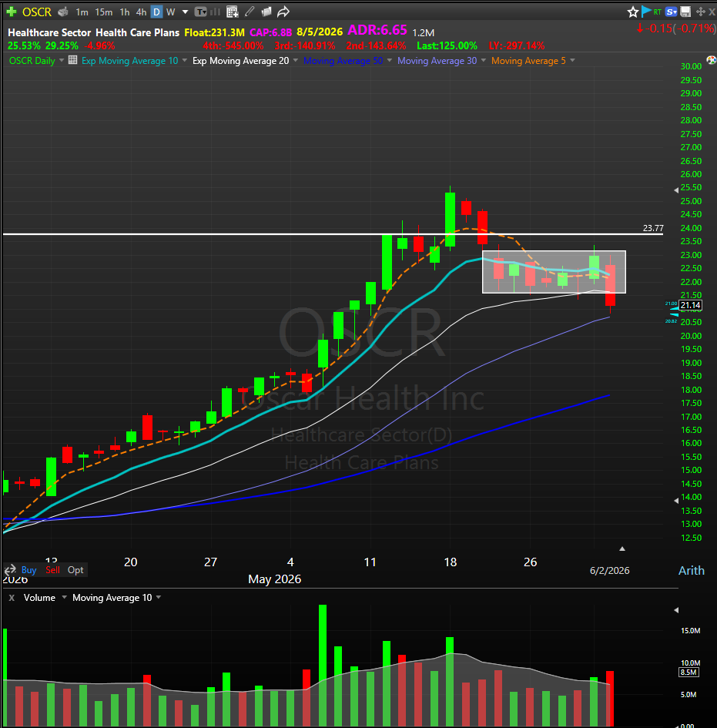This screenshot has height=728, width=717.
Task: Click the Health Care Plans industry label
Action: [x=137, y=32]
